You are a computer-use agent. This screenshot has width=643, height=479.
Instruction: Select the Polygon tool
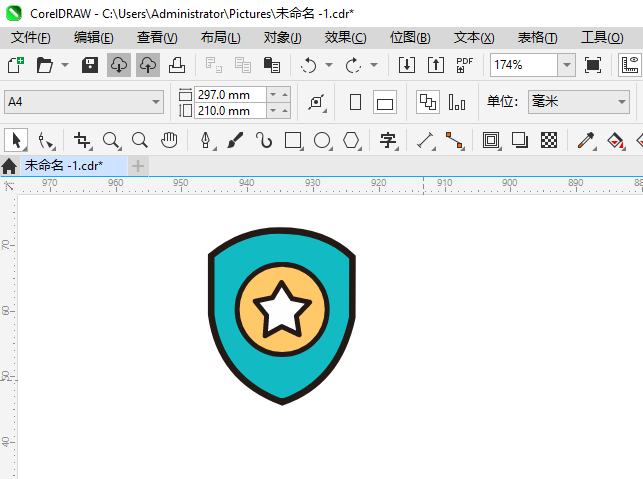pos(351,140)
